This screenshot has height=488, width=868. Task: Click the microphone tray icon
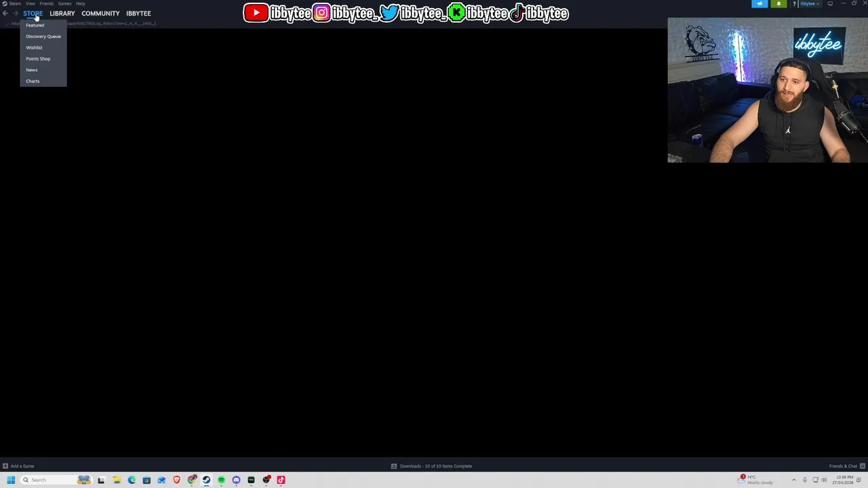pos(805,480)
